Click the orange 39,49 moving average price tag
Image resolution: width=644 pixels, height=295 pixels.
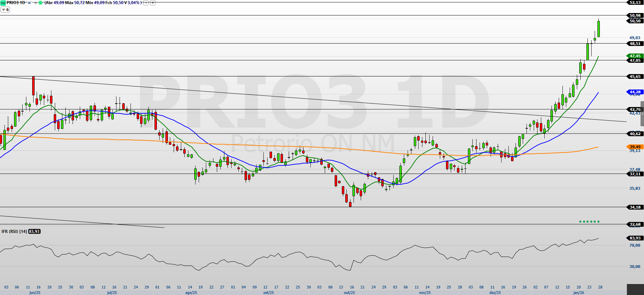click(635, 147)
